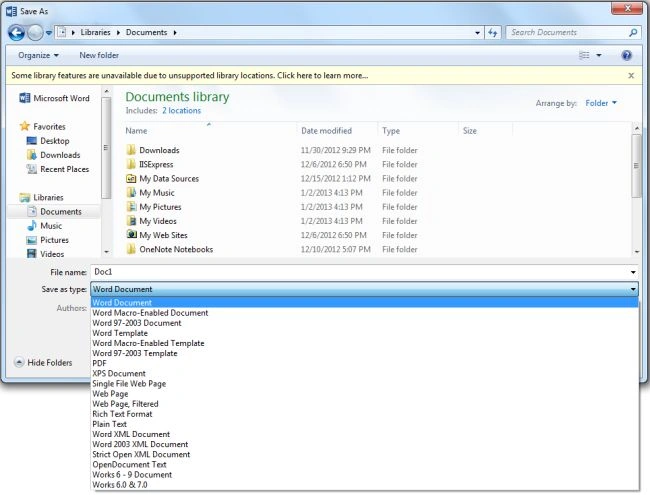Click the New folder button

[99, 55]
